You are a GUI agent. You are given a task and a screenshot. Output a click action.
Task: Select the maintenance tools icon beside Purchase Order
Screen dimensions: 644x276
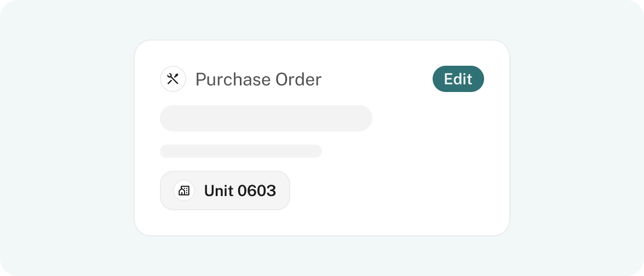[173, 79]
